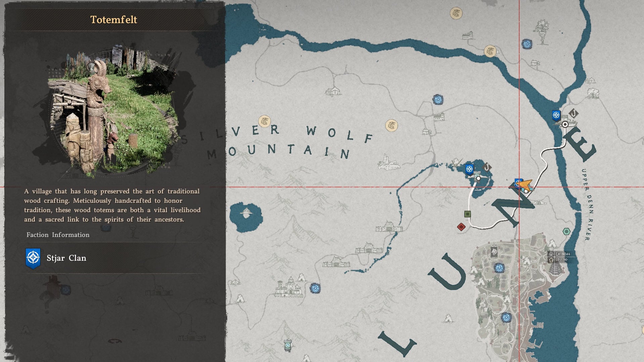Click the fishing hook icon by Upper Denn River
Viewport: 644px width, 362px height.
coord(573,113)
